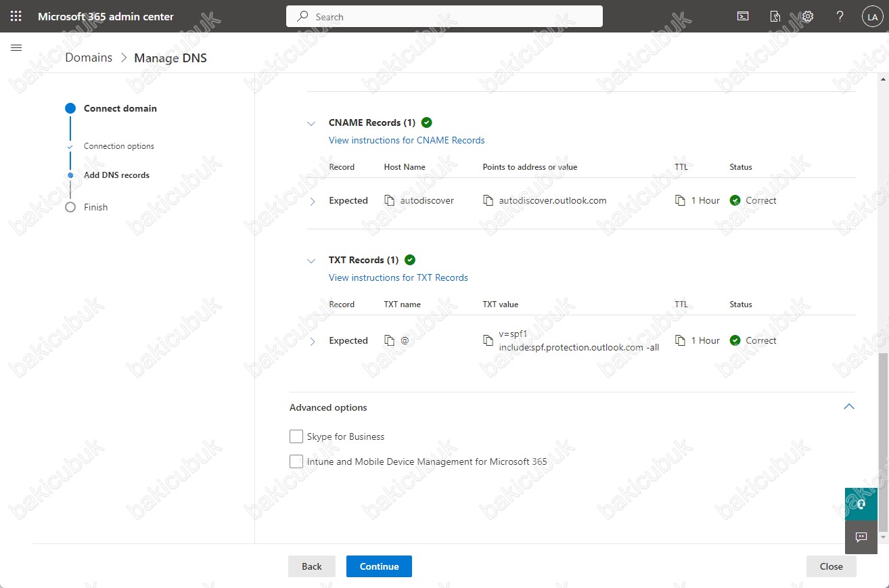Click the TXT row Correct status icon

(x=735, y=340)
